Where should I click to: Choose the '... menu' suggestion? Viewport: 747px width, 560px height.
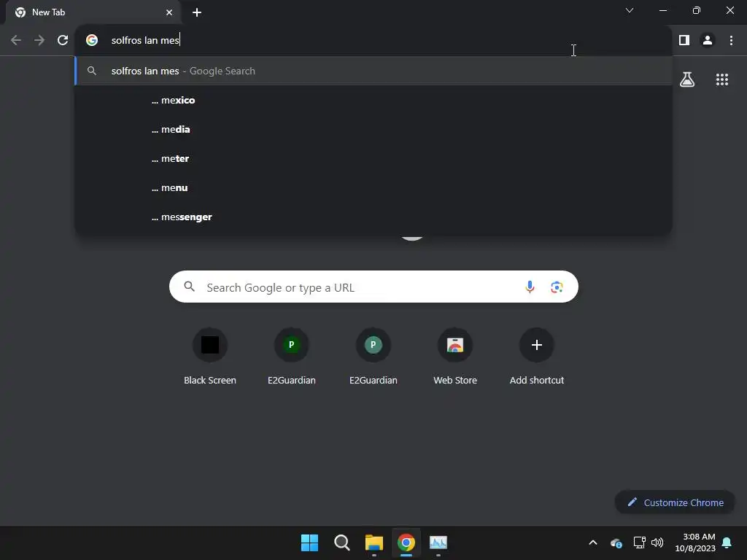[x=373, y=187]
